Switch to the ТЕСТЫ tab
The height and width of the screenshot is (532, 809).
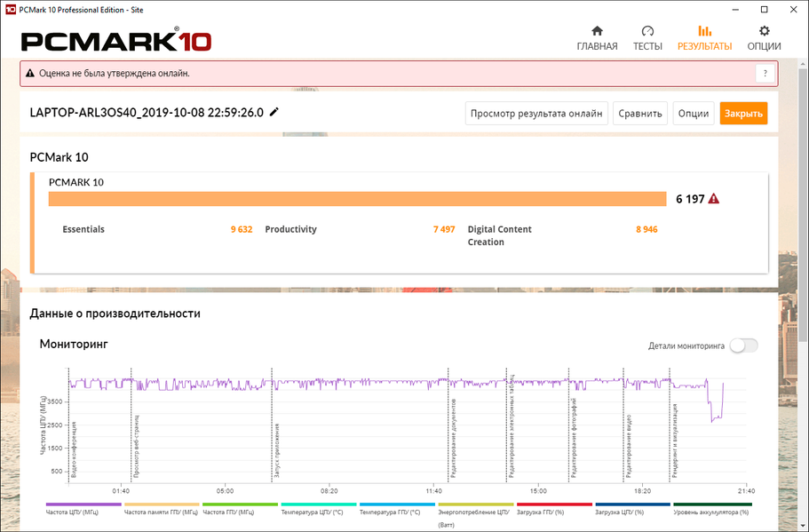[x=647, y=38]
